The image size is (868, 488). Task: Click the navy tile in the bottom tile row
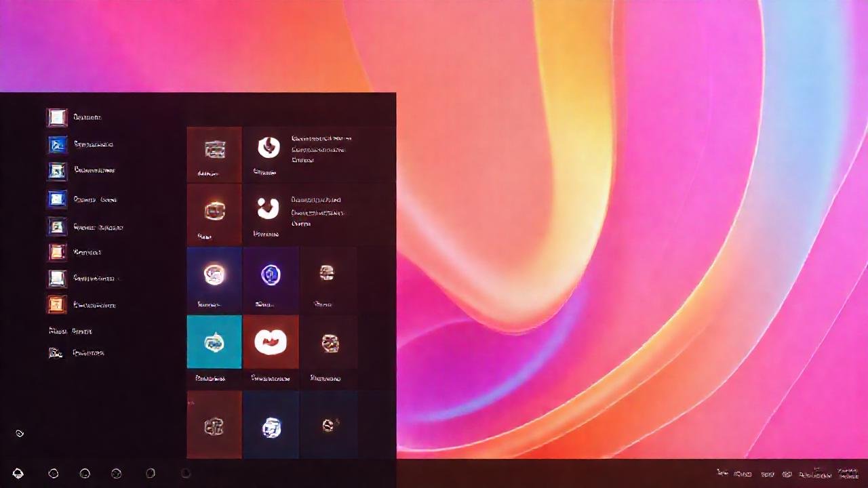[x=271, y=425]
